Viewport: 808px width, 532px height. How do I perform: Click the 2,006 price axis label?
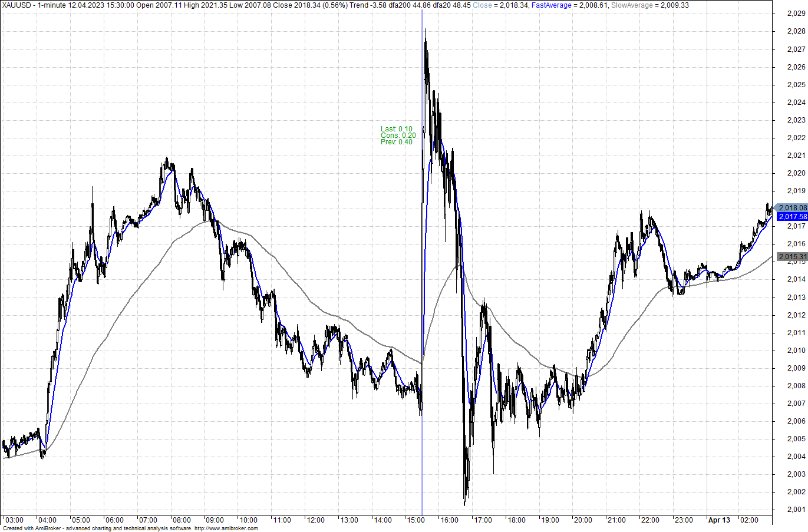tap(796, 421)
